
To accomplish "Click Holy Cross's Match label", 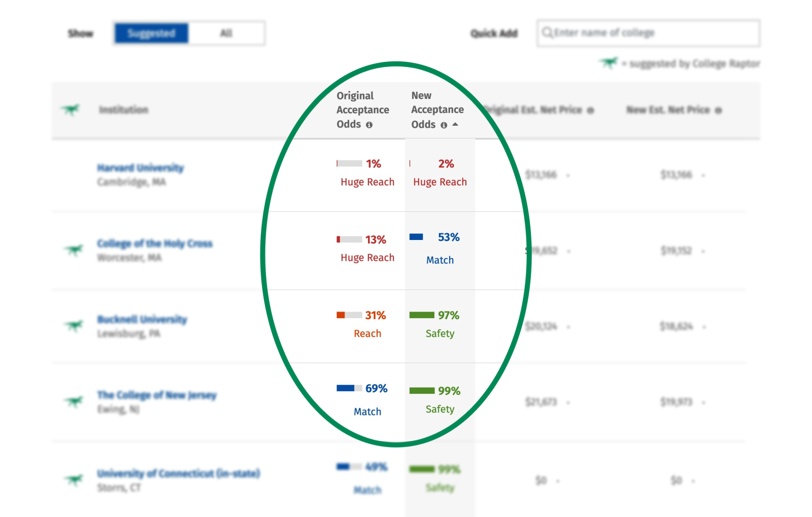I will 440,260.
